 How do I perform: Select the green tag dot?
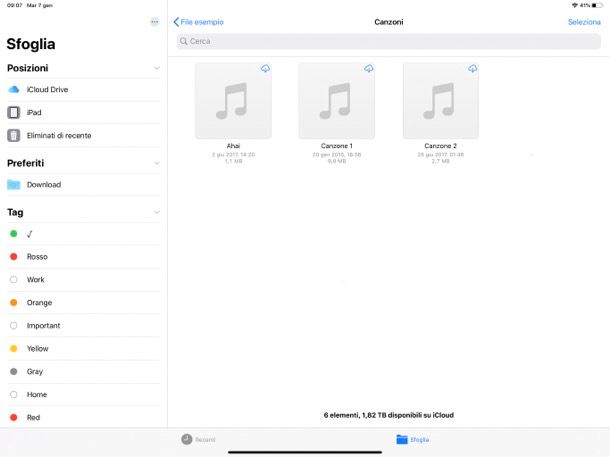click(14, 233)
